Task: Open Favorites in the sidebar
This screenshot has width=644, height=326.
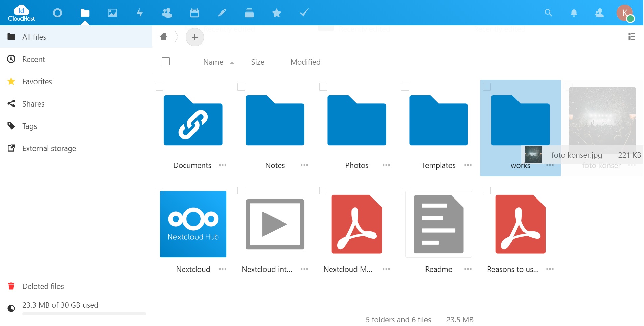Action: [37, 81]
